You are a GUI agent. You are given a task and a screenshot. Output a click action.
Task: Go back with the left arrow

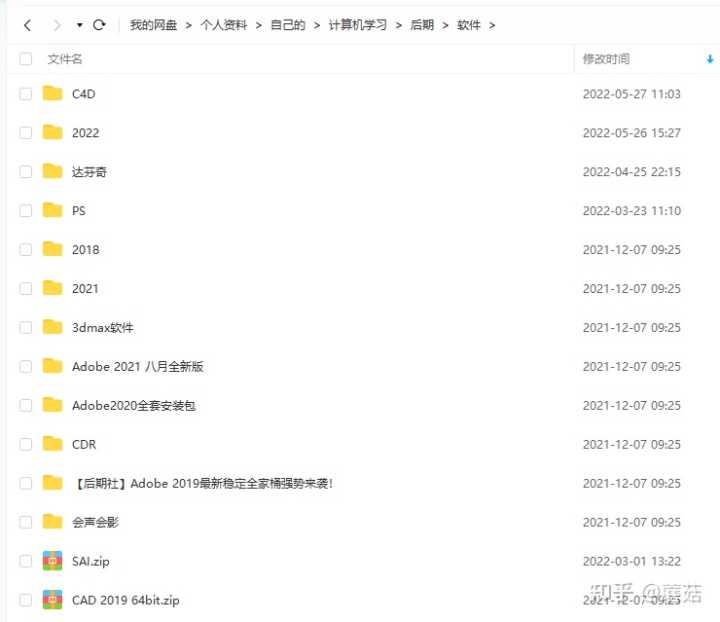pyautogui.click(x=28, y=25)
